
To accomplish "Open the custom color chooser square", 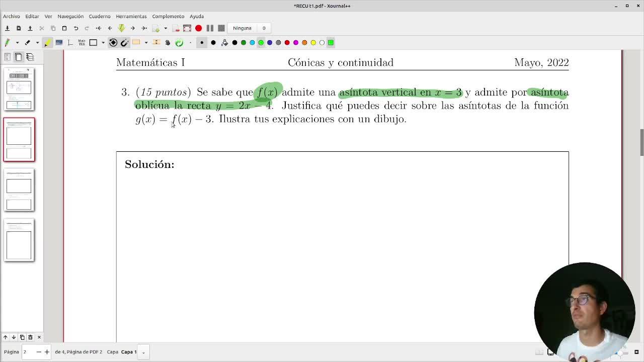I will tap(331, 43).
